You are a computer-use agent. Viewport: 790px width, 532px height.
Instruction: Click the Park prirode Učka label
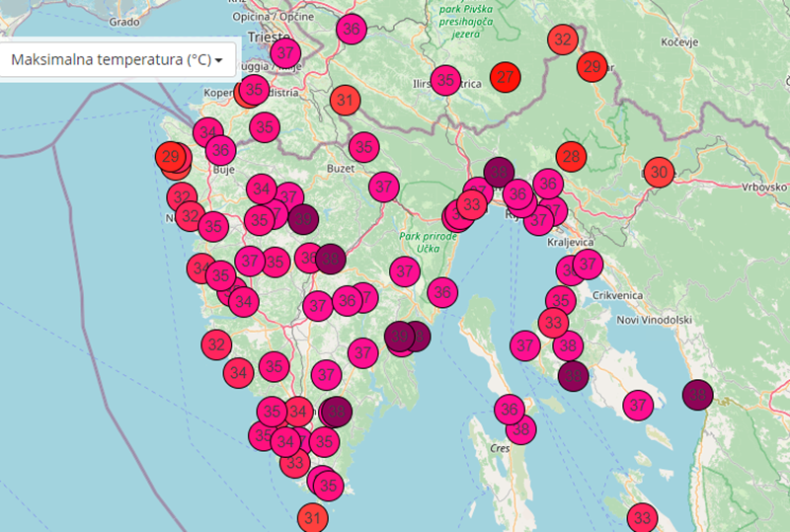(x=429, y=244)
